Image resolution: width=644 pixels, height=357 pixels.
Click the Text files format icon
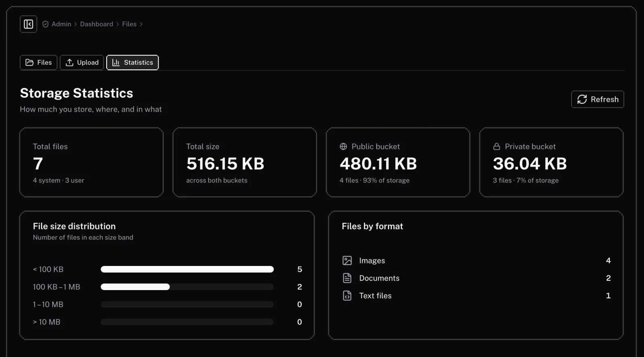click(x=347, y=296)
